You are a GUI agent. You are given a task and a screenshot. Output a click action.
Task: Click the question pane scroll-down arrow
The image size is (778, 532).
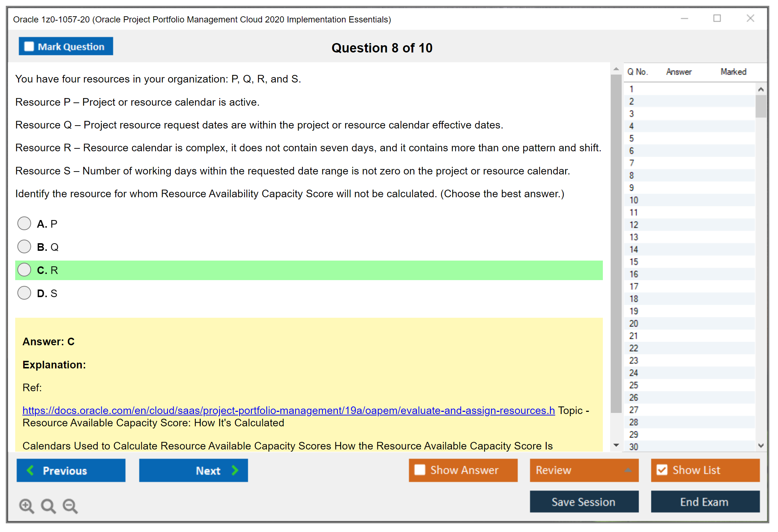pos(616,445)
